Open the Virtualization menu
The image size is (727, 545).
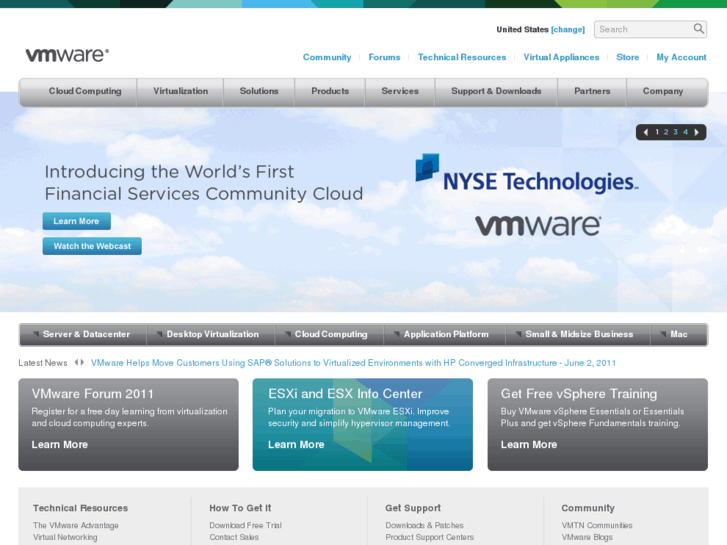pyautogui.click(x=180, y=91)
